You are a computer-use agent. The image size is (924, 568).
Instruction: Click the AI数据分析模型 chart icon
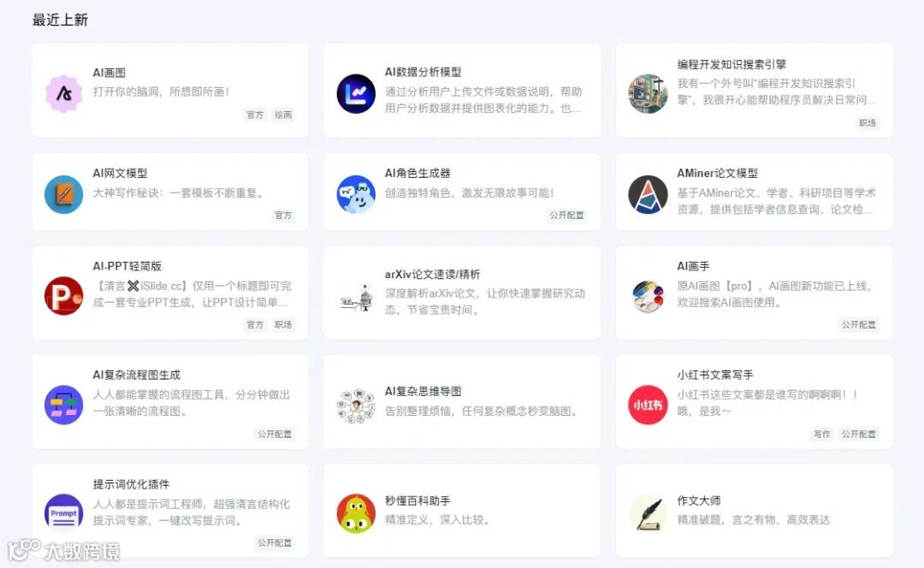click(356, 94)
